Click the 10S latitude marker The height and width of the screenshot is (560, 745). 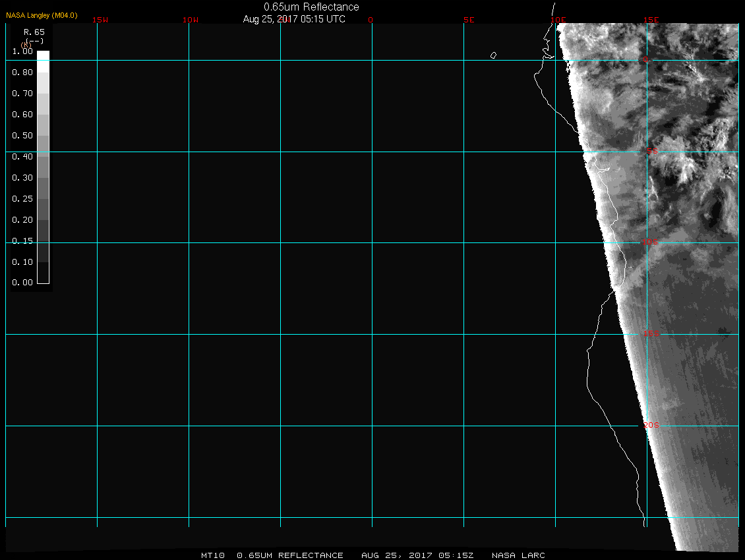pyautogui.click(x=650, y=242)
